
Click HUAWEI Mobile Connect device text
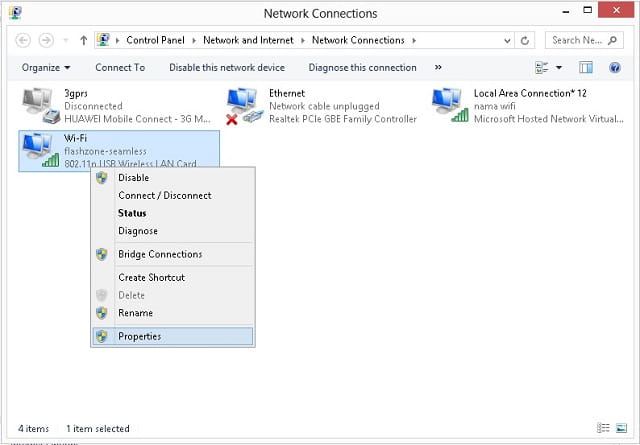(137, 119)
